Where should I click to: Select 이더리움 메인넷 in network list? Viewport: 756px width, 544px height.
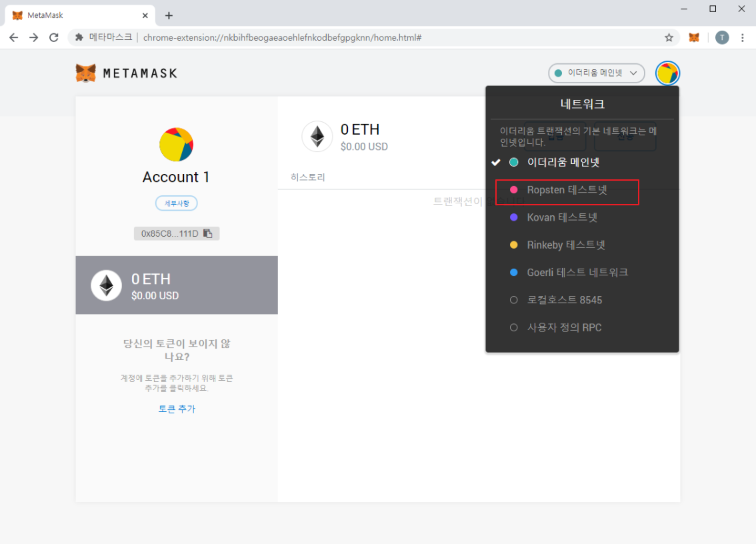tap(582, 163)
